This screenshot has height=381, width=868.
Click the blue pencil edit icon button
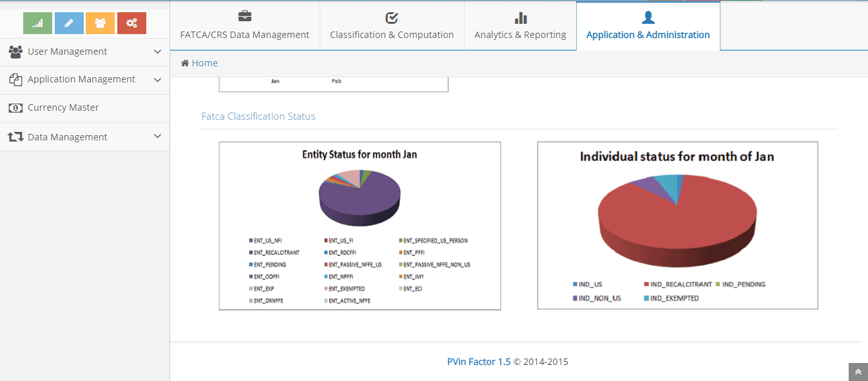click(x=69, y=23)
